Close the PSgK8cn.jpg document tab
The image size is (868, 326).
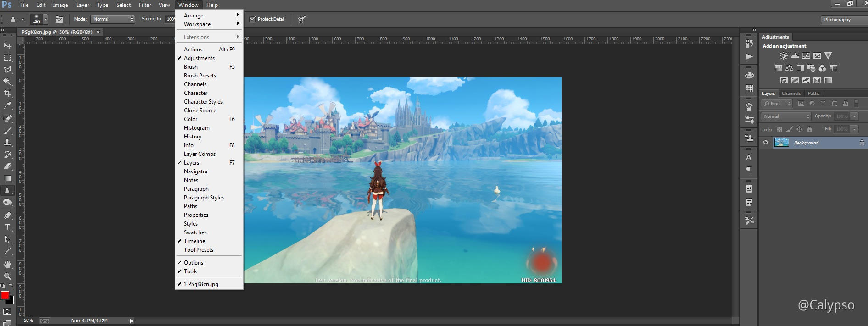point(98,32)
